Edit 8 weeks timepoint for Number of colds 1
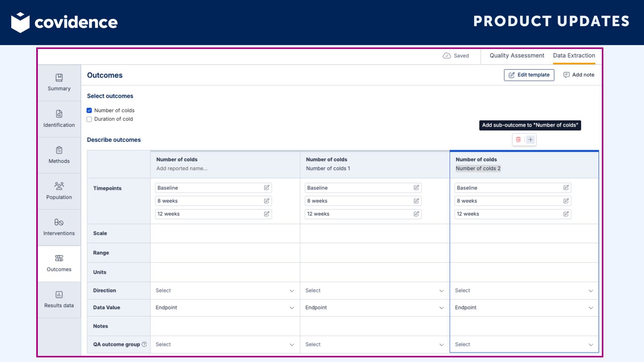644x362 pixels. [416, 201]
